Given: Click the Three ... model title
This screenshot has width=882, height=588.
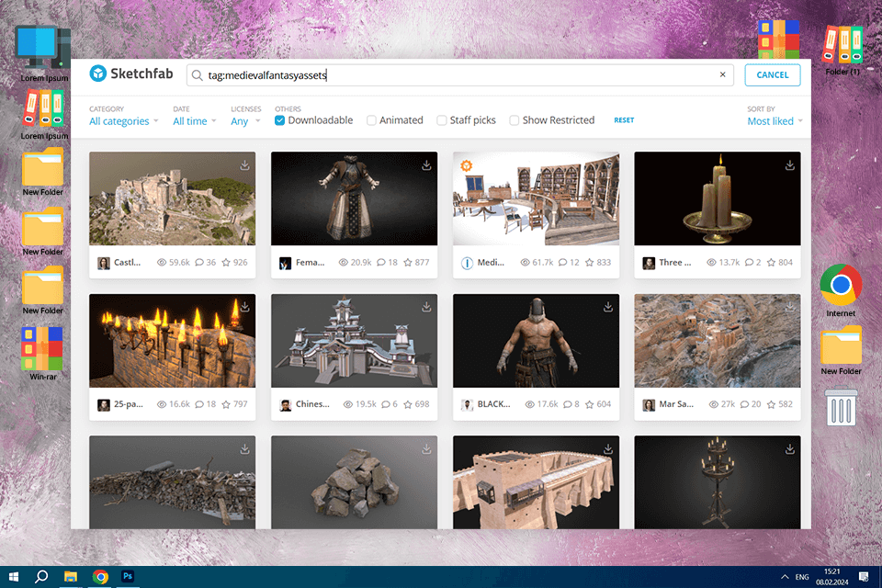Looking at the screenshot, I should click(675, 262).
